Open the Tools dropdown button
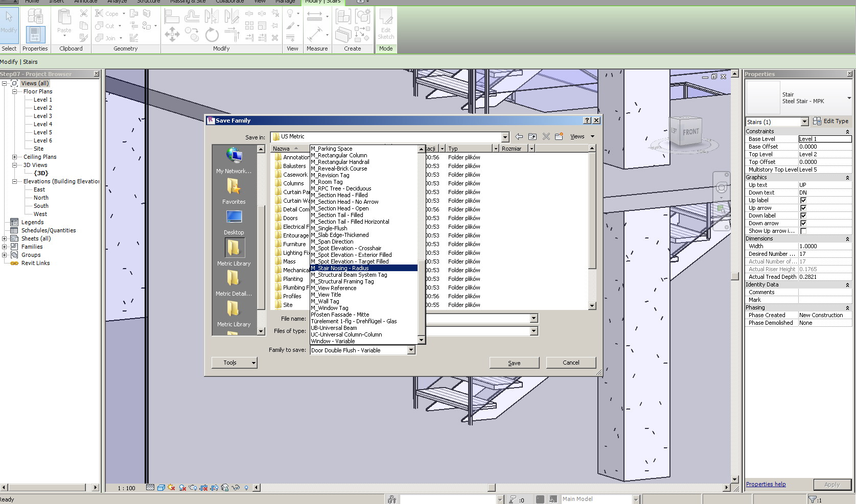This screenshot has height=504, width=856. coord(234,363)
